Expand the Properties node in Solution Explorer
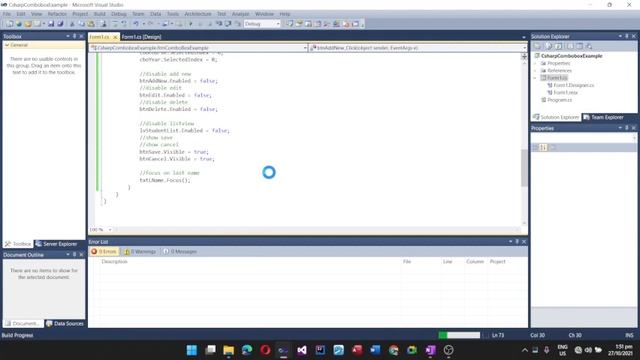This screenshot has height=360, width=640. 535,64
